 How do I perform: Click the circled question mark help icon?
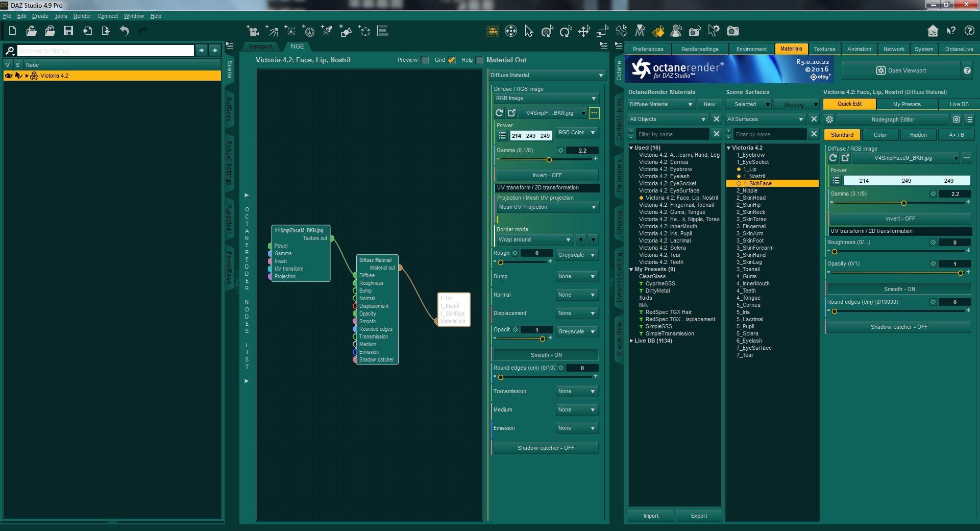969,31
